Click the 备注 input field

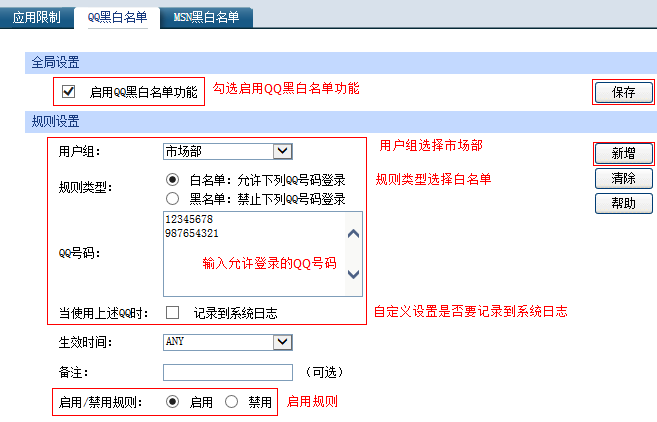click(x=228, y=372)
